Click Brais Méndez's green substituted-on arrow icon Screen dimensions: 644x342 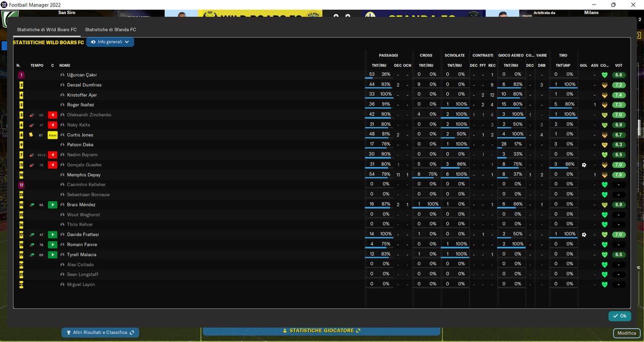click(52, 205)
